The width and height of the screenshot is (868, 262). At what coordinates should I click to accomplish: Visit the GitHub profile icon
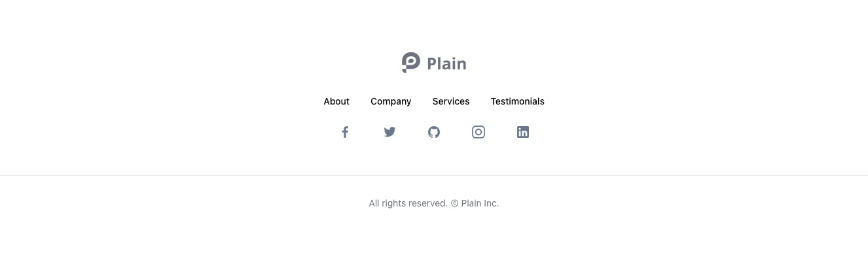[434, 132]
